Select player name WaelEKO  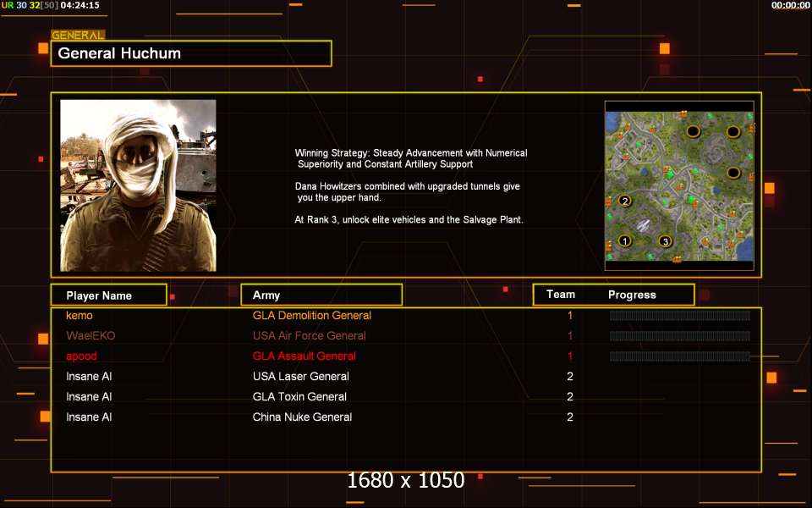click(x=91, y=335)
